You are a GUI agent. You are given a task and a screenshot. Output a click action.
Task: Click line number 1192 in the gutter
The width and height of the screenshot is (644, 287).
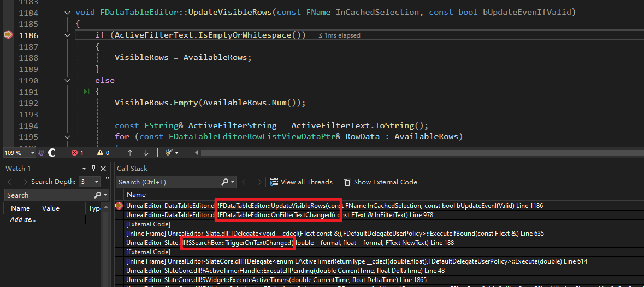coord(28,103)
